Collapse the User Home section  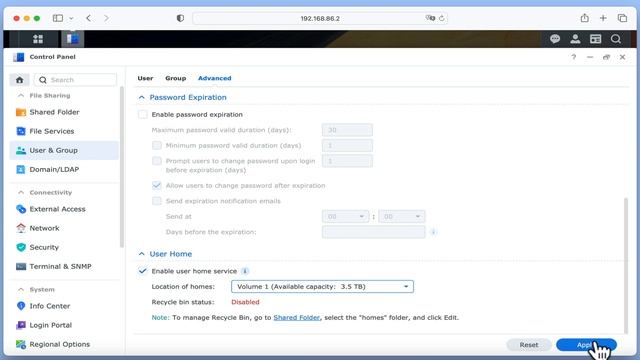coord(142,254)
